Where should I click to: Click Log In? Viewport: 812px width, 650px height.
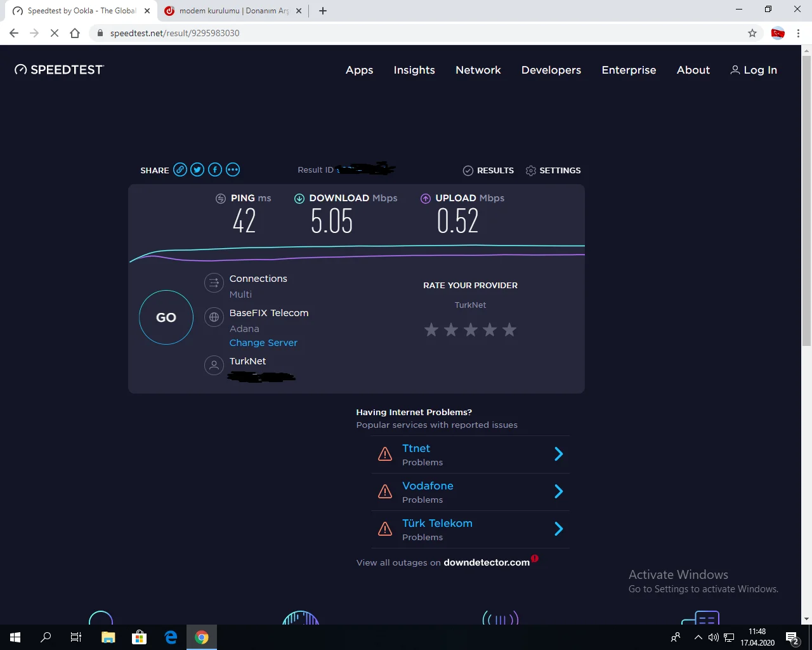[x=754, y=70]
